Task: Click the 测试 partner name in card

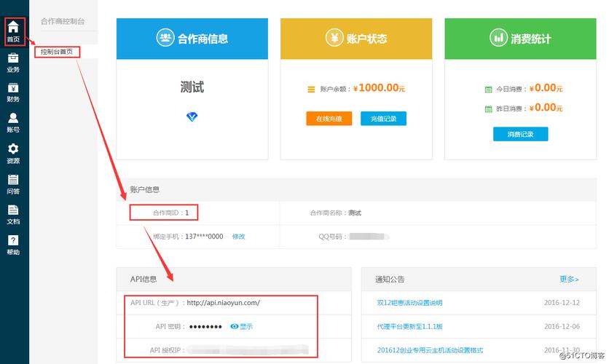Action: pos(192,87)
